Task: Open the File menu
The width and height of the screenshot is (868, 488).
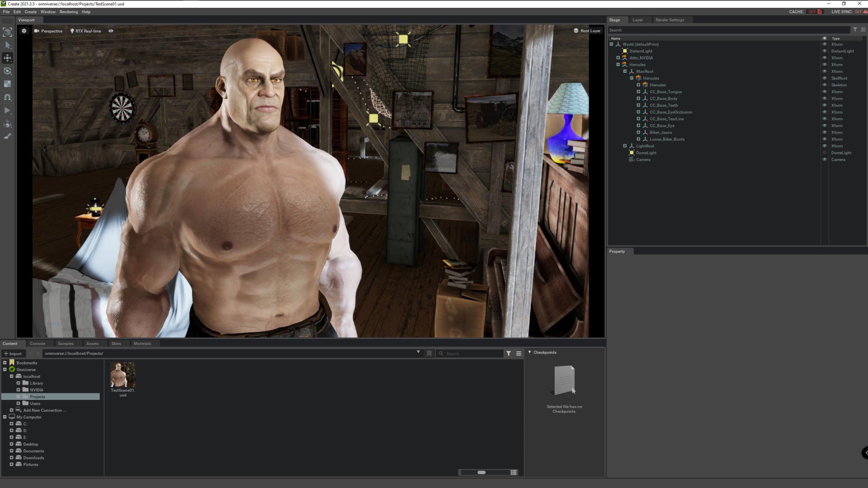Action: [6, 12]
